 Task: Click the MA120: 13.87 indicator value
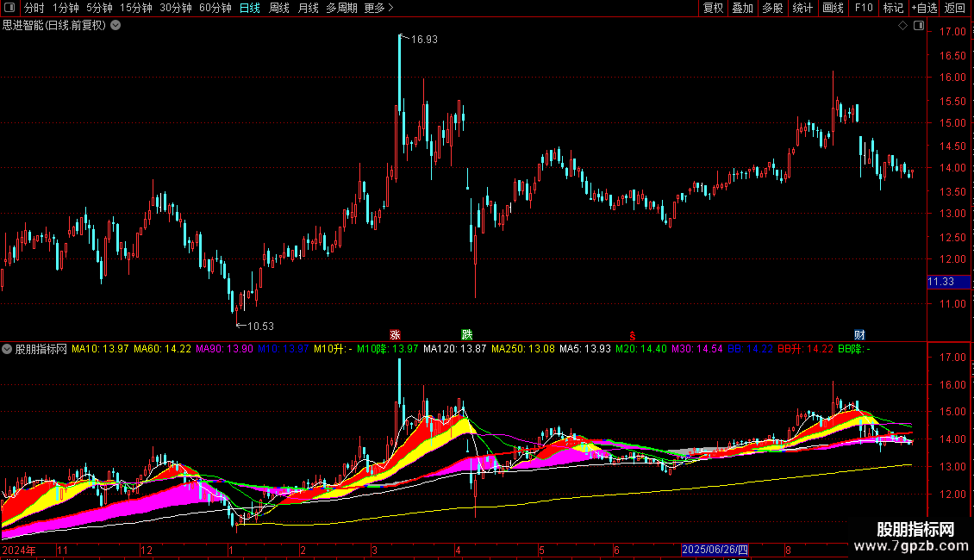coord(455,349)
